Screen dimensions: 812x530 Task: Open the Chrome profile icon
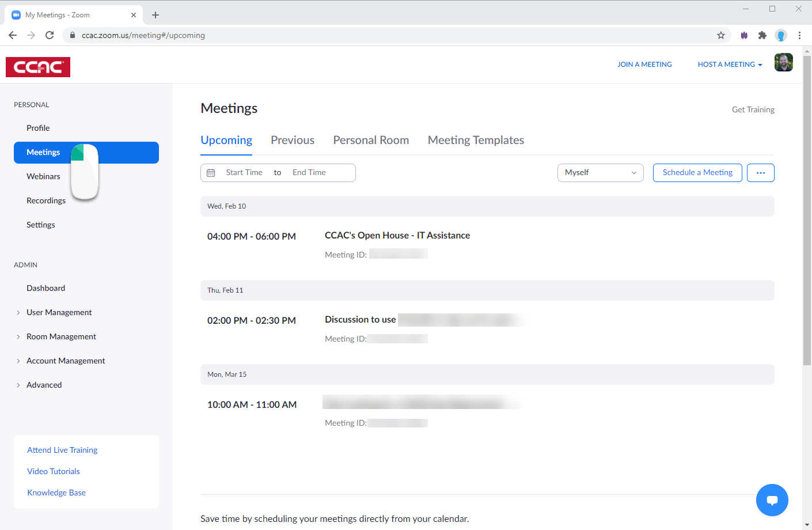click(x=781, y=35)
